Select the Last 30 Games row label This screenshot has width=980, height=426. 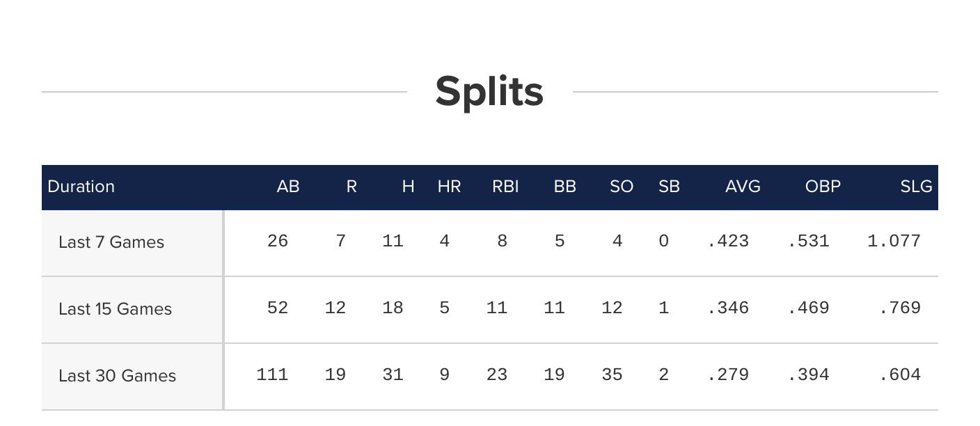[x=117, y=376]
